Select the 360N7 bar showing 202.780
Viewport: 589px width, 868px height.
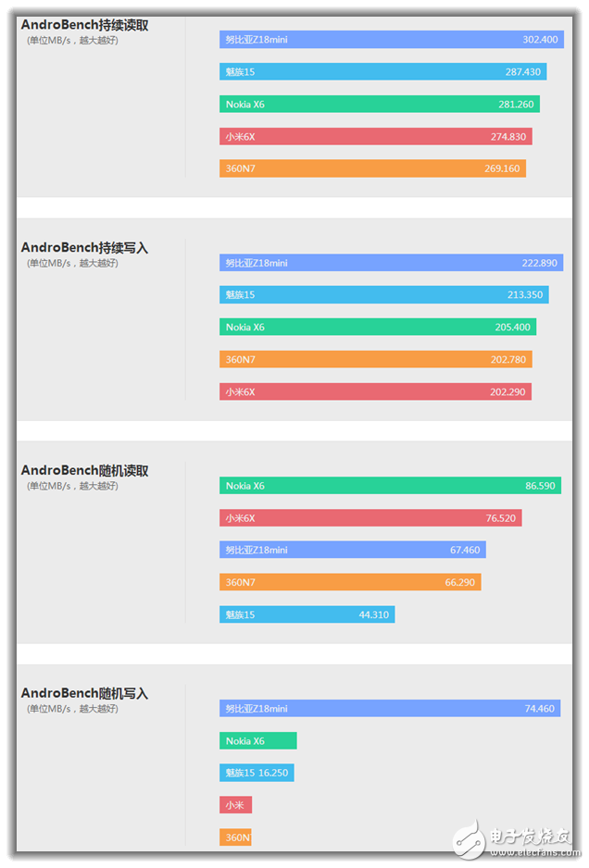pos(376,359)
